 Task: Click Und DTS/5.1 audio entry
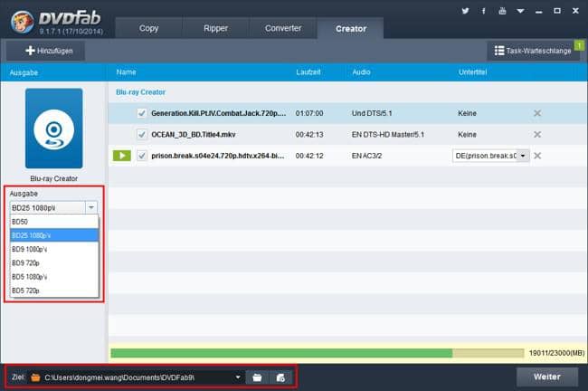(x=372, y=113)
